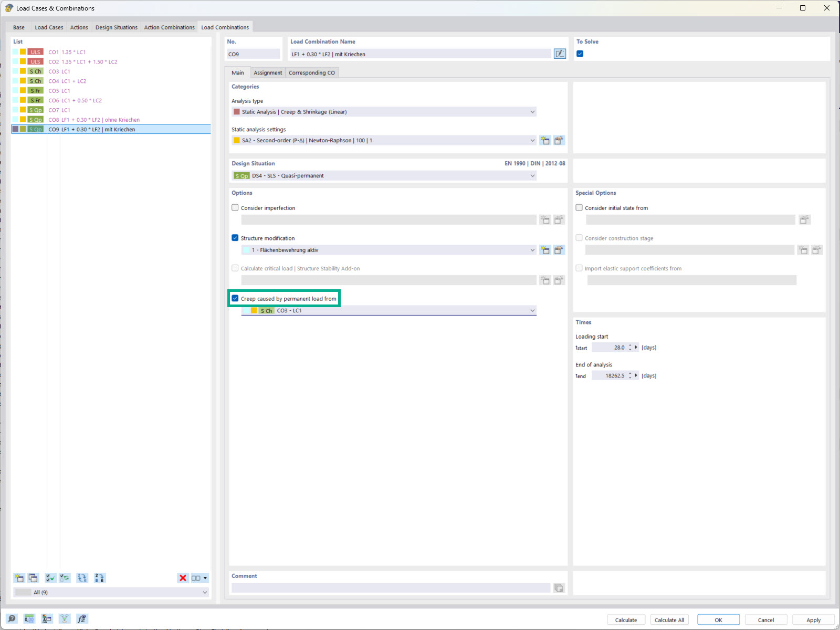Copy the selected load combination
Screen dimensions: 840x630
pos(33,577)
